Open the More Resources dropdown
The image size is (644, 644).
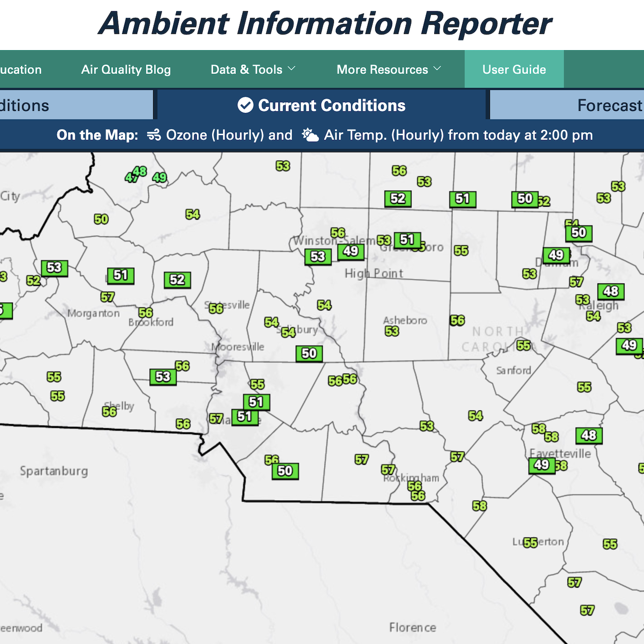pyautogui.click(x=387, y=69)
